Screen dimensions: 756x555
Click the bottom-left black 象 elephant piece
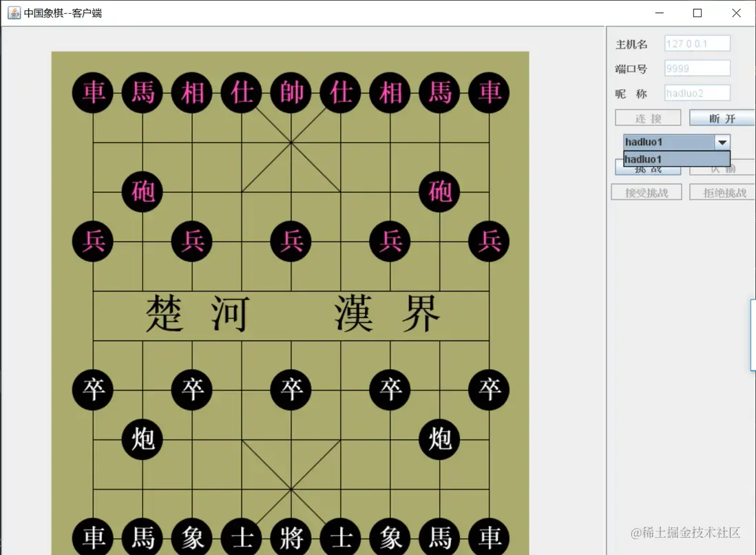[x=192, y=536]
